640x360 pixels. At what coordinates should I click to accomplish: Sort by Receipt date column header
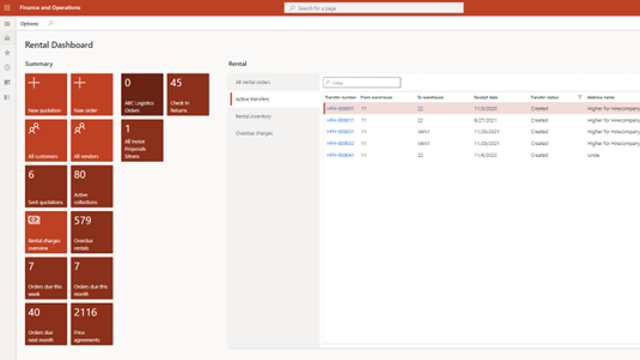[486, 98]
